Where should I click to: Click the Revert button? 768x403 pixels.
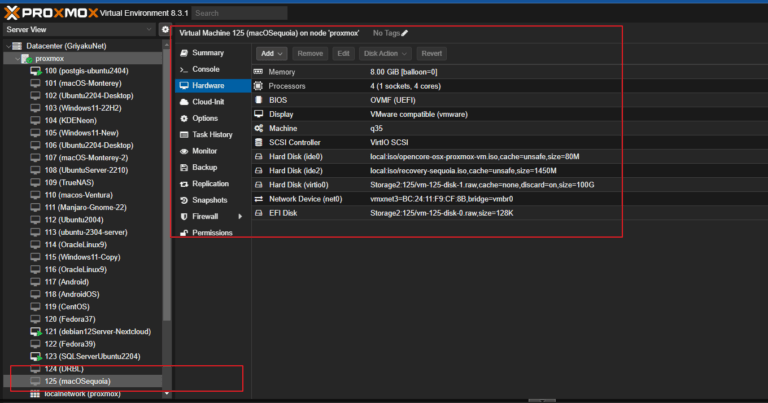[x=432, y=53]
